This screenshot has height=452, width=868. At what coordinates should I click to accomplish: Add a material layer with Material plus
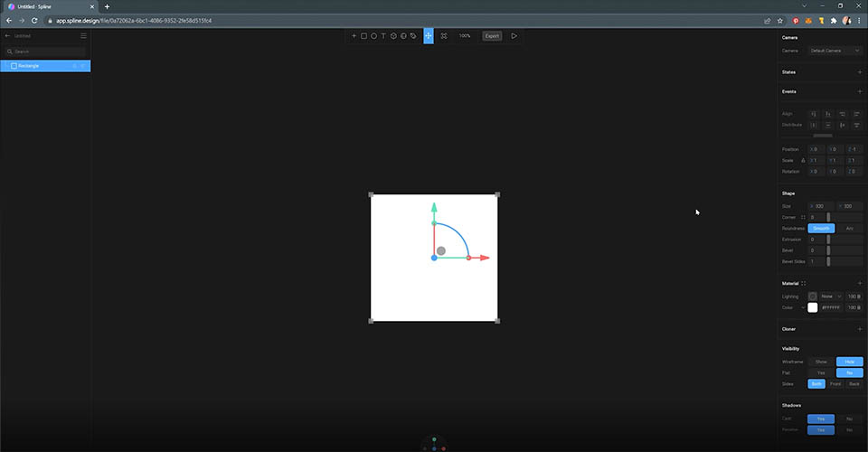tap(860, 283)
